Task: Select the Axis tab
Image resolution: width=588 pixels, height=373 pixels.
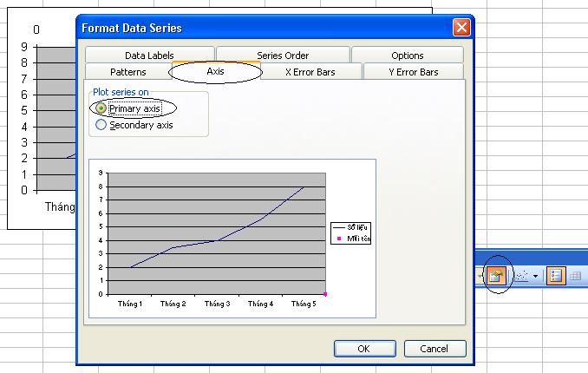Action: (215, 71)
